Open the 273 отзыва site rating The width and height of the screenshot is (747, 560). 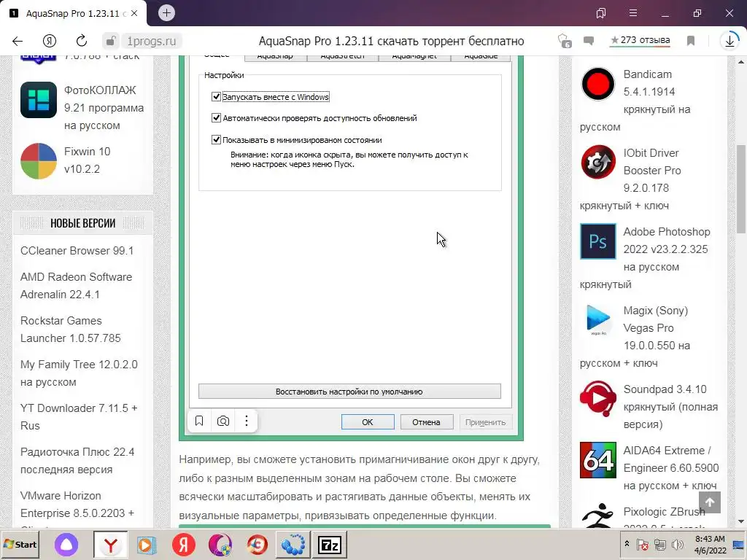(640, 41)
